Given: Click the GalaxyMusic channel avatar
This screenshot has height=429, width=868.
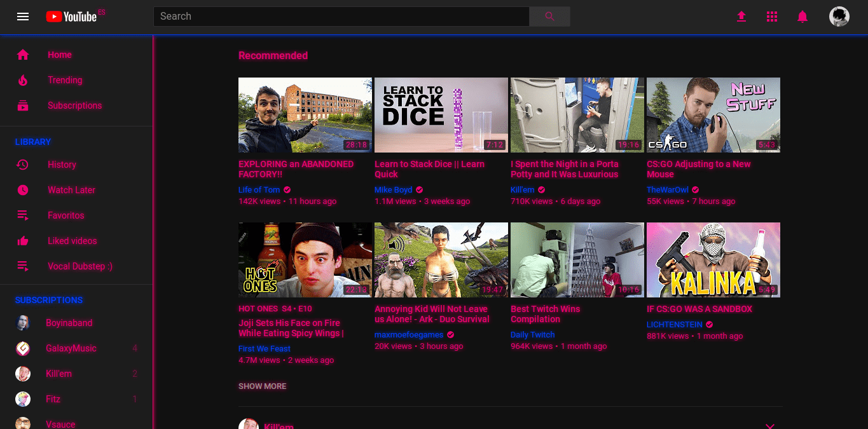Looking at the screenshot, I should pyautogui.click(x=23, y=348).
